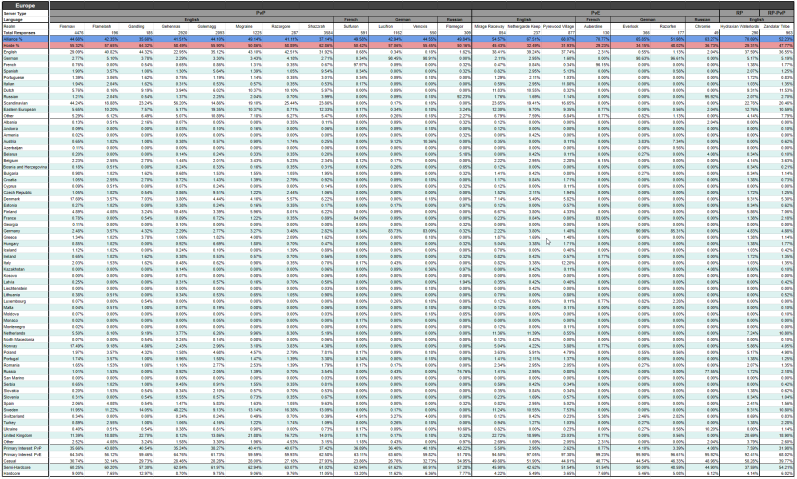Click the Italian language row label
This screenshot has height=479, width=797.
[x=9, y=83]
